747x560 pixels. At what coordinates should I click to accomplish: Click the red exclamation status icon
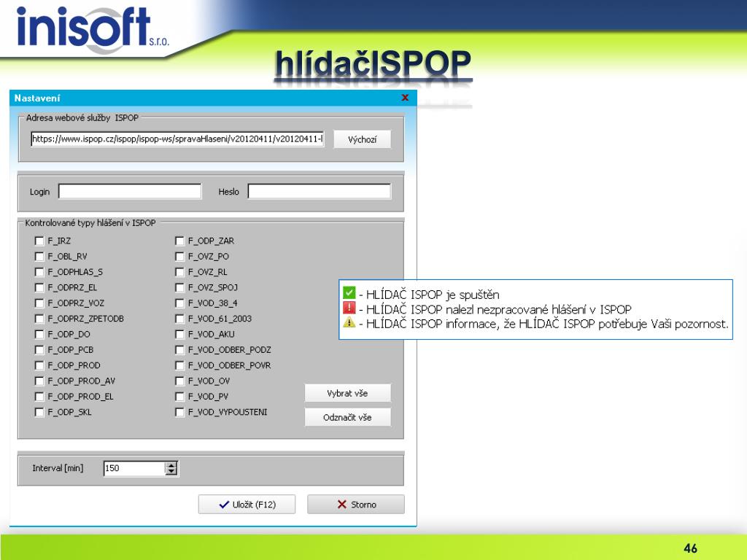tap(349, 308)
